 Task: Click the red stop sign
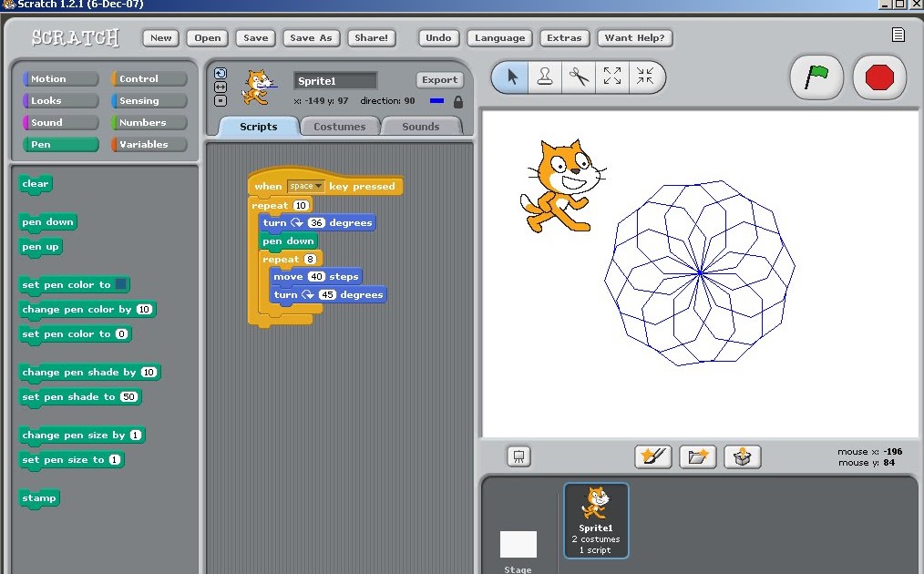878,77
